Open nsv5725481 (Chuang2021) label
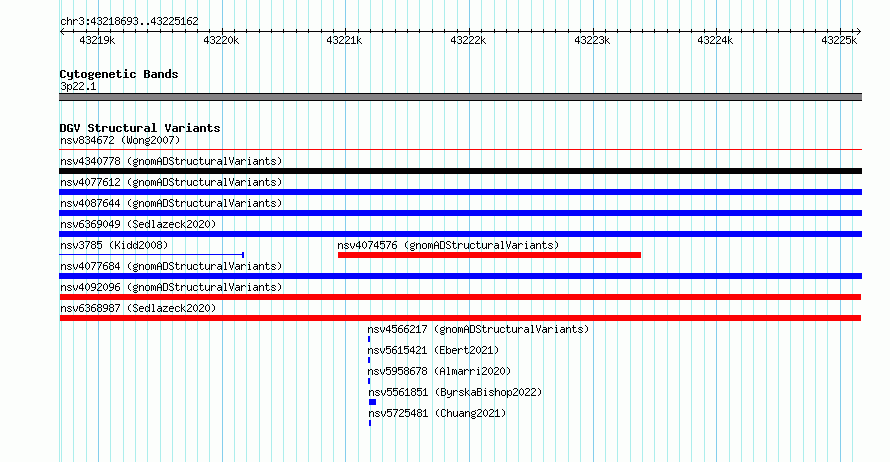The image size is (890, 462). 437,413
